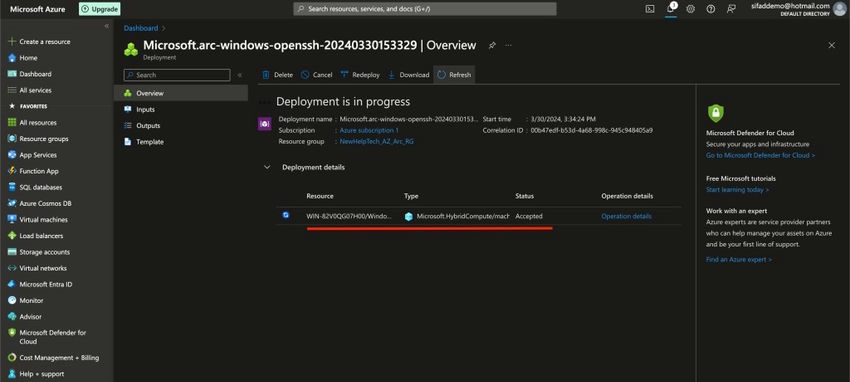This screenshot has width=850, height=382.
Task: Collapse the Deployment details section
Action: pos(267,167)
